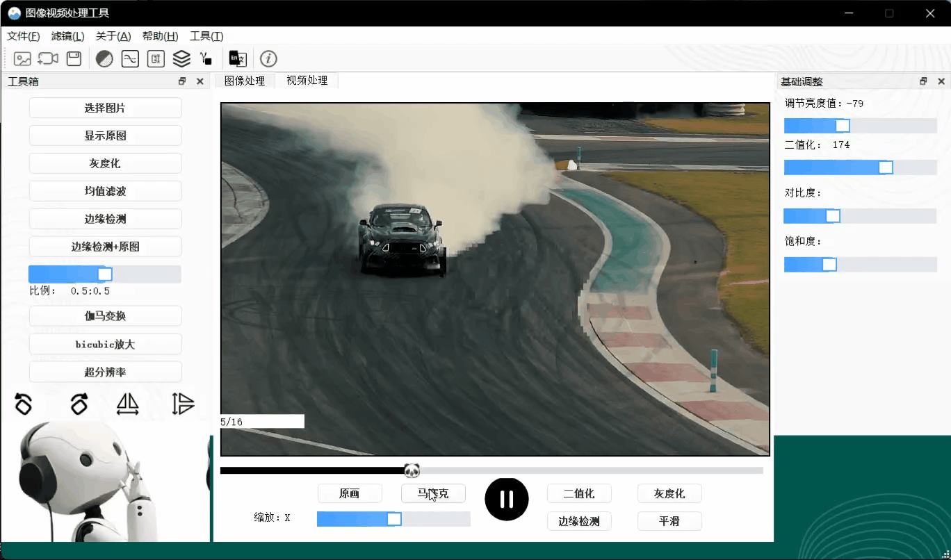Apply the 均值滤波 filter

[x=106, y=191]
